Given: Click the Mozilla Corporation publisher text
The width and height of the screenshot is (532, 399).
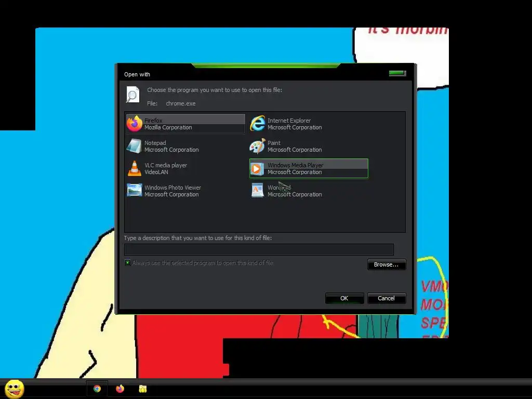Looking at the screenshot, I should [x=168, y=128].
